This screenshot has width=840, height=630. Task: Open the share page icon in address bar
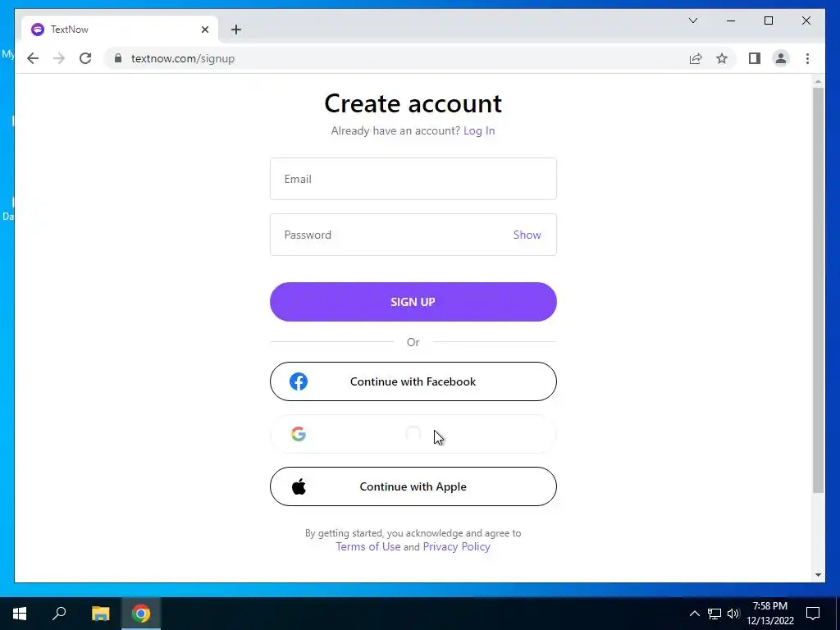696,58
